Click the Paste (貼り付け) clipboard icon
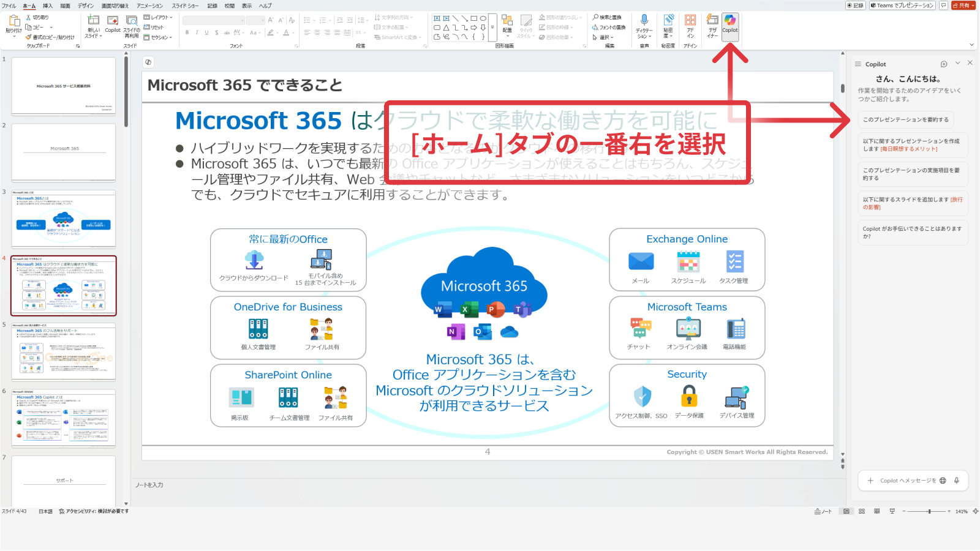This screenshot has width=980, height=551. 13,21
